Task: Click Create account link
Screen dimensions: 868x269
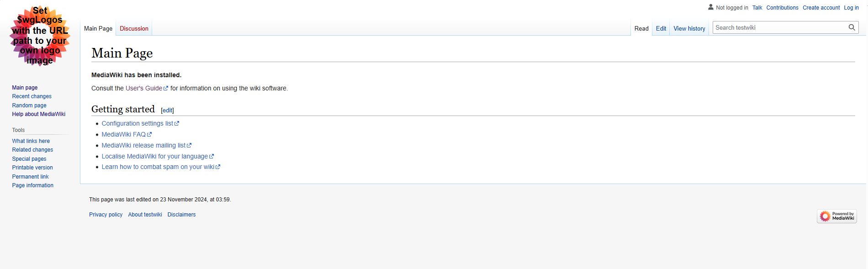Action: point(821,8)
